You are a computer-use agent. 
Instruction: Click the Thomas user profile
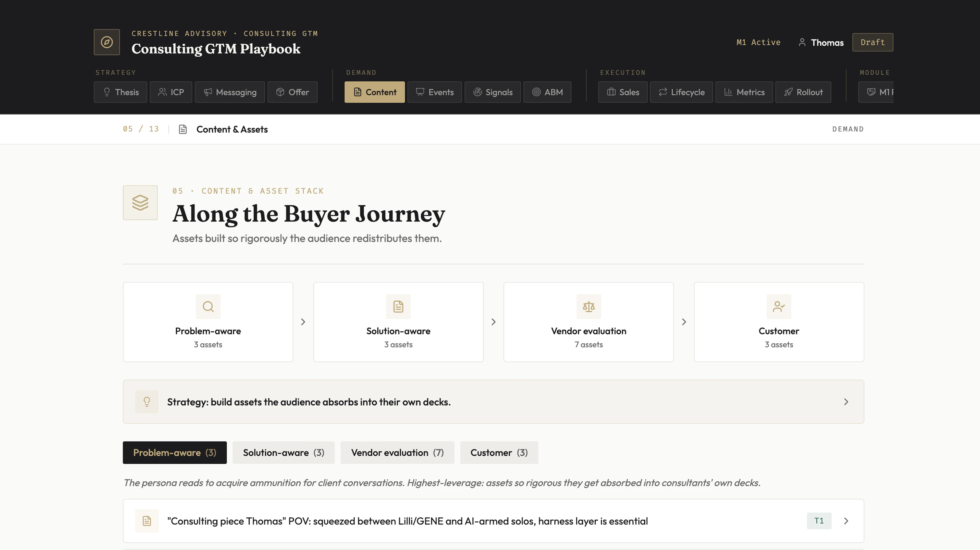click(x=821, y=43)
